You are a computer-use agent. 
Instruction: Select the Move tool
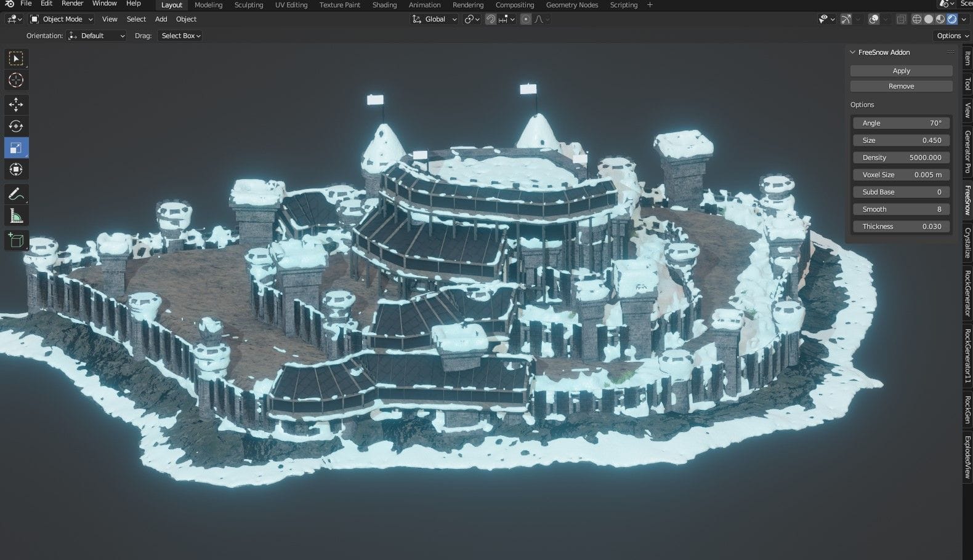[16, 105]
